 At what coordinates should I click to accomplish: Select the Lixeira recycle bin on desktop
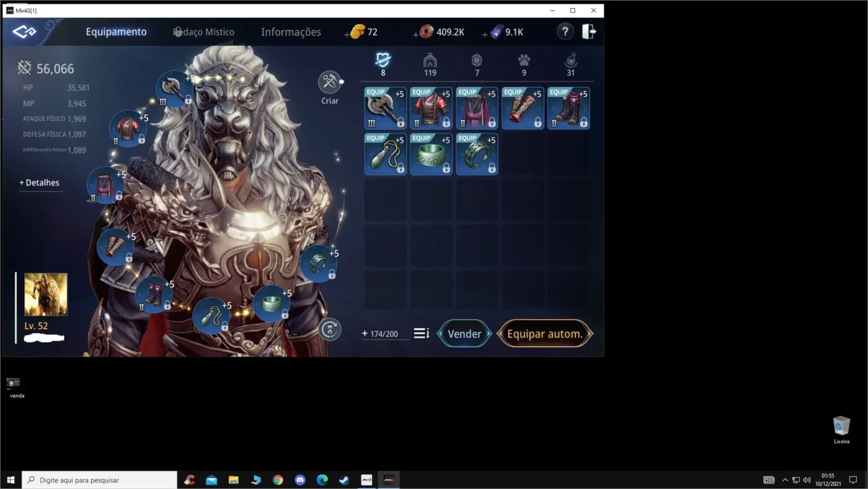[x=841, y=430]
